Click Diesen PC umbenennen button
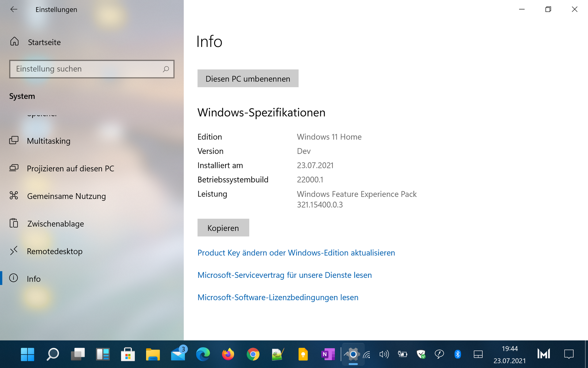Image resolution: width=588 pixels, height=368 pixels. (x=248, y=79)
